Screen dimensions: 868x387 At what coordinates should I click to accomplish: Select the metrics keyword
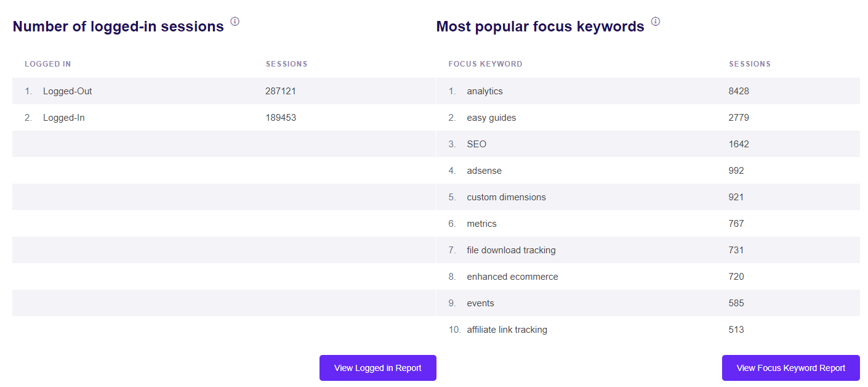tap(481, 224)
